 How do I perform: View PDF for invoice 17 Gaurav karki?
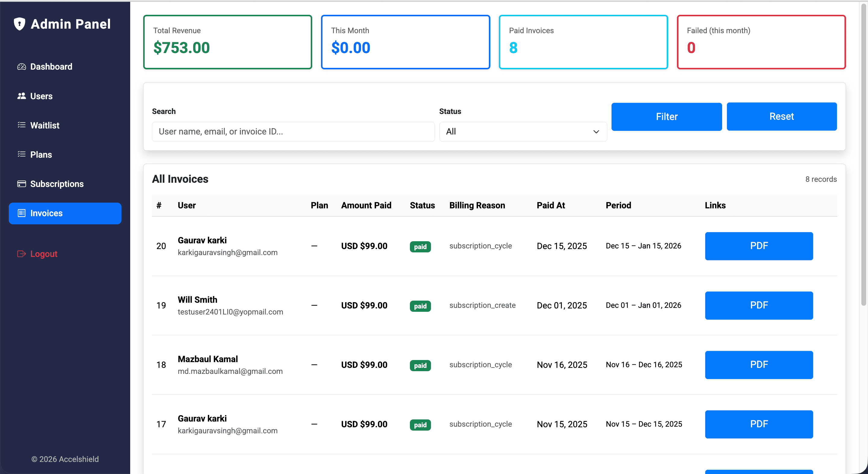tap(759, 424)
